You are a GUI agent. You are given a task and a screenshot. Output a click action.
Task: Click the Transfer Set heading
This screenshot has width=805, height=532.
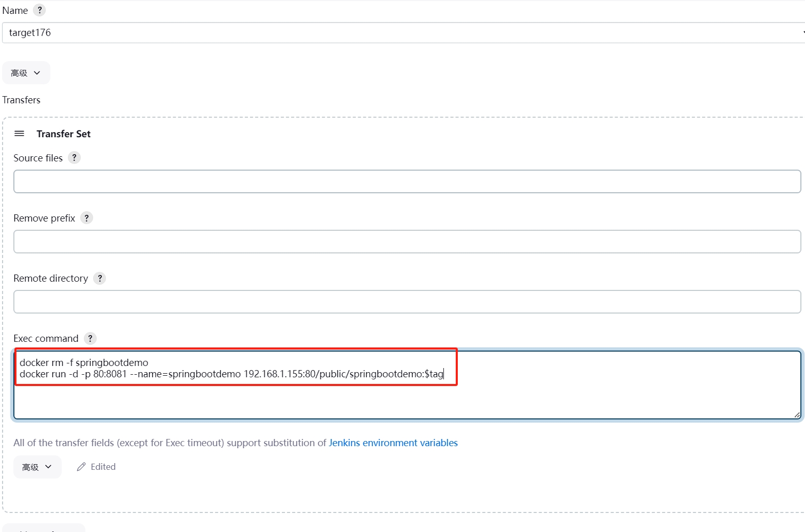(x=64, y=134)
